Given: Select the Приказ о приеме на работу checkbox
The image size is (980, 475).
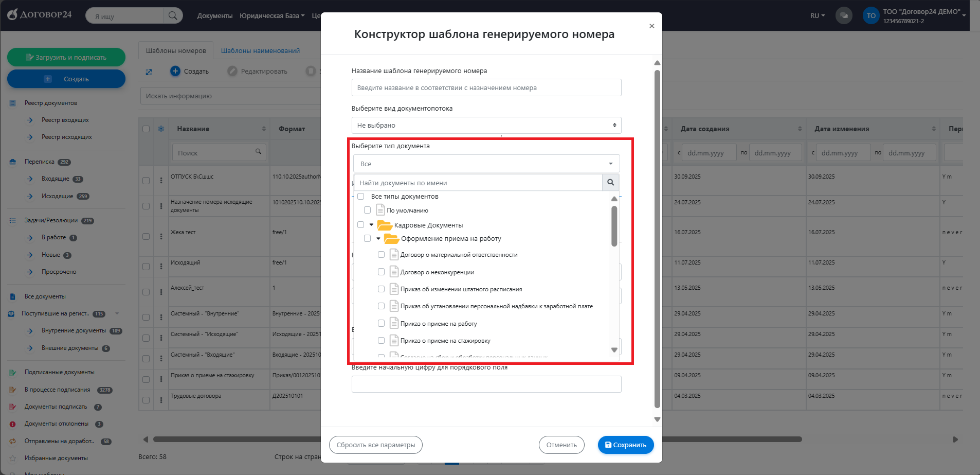Looking at the screenshot, I should click(381, 323).
